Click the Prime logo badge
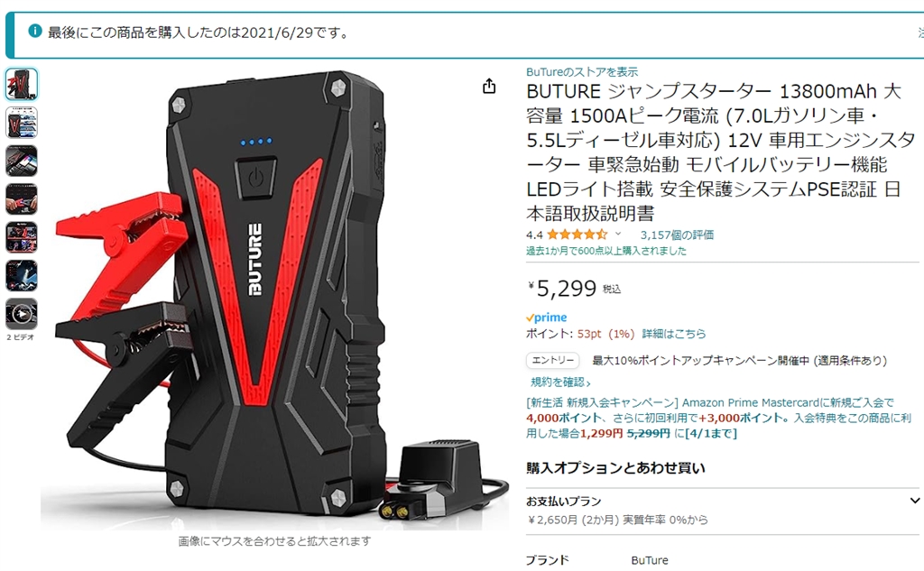924x571 pixels. [546, 318]
